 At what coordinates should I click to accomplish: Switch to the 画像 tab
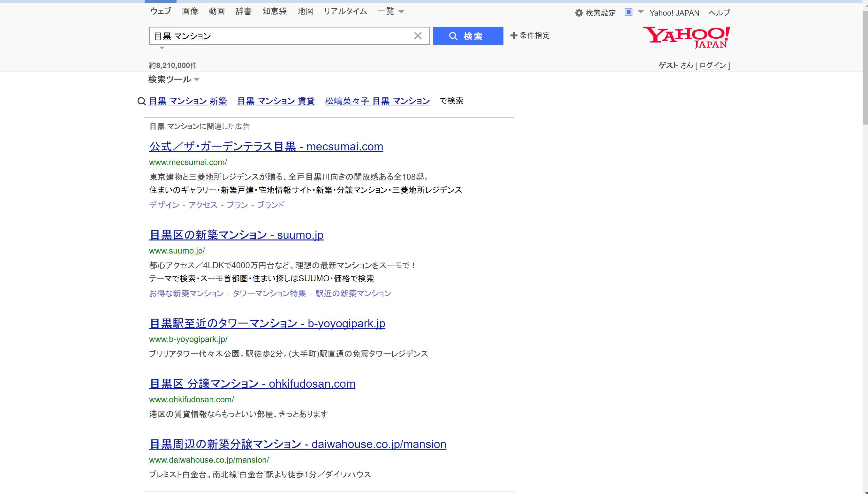coord(190,11)
